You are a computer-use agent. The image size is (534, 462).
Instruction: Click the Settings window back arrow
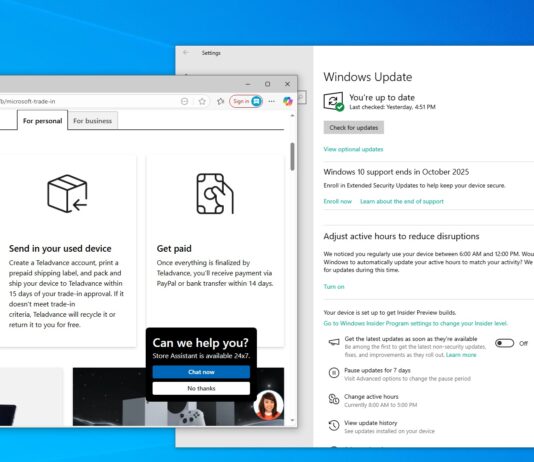pos(186,52)
